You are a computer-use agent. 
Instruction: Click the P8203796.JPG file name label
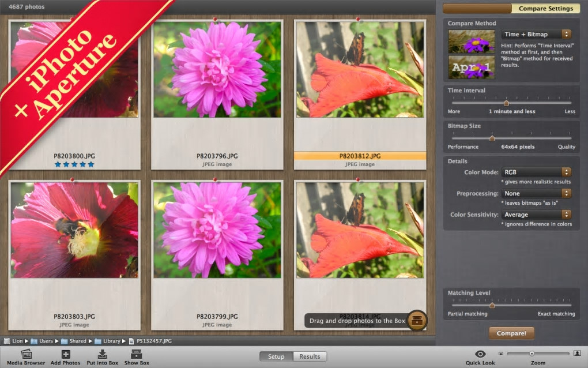point(217,156)
